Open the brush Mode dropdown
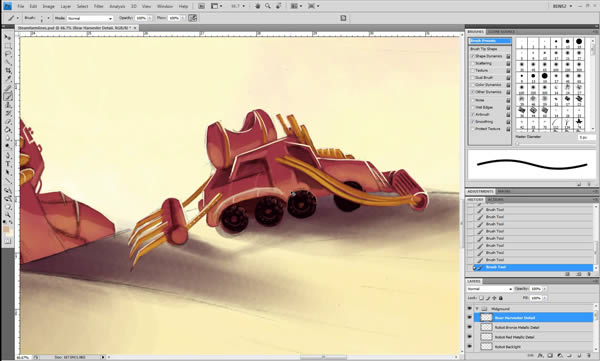600x361 pixels. (x=90, y=18)
